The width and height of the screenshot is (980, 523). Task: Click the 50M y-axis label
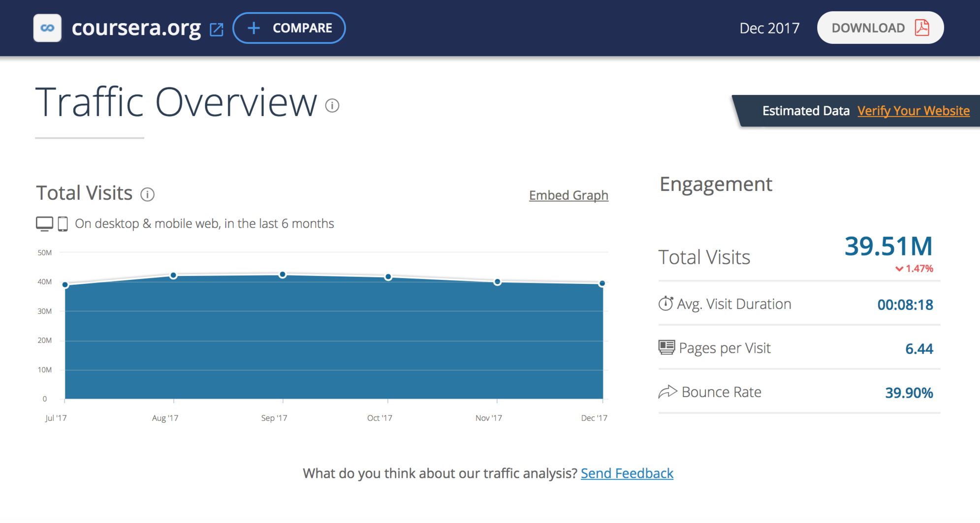click(44, 253)
